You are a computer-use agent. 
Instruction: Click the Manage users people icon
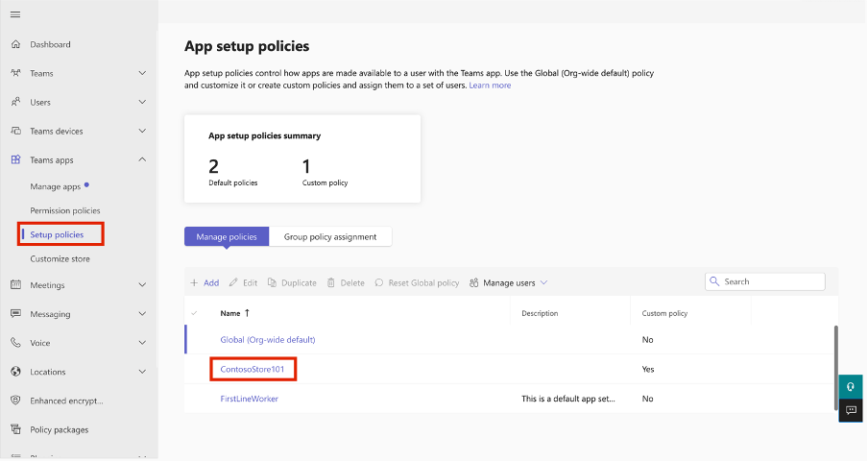click(x=474, y=282)
